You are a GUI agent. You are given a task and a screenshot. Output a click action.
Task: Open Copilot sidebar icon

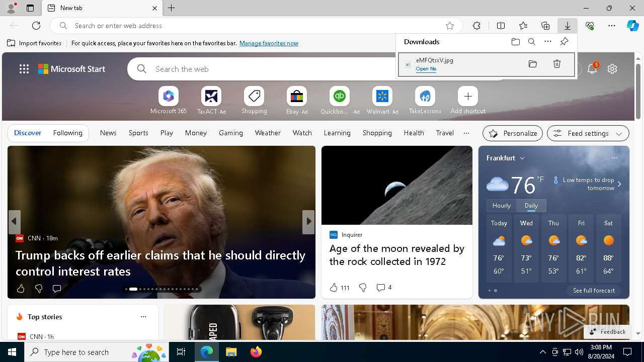pos(632,26)
